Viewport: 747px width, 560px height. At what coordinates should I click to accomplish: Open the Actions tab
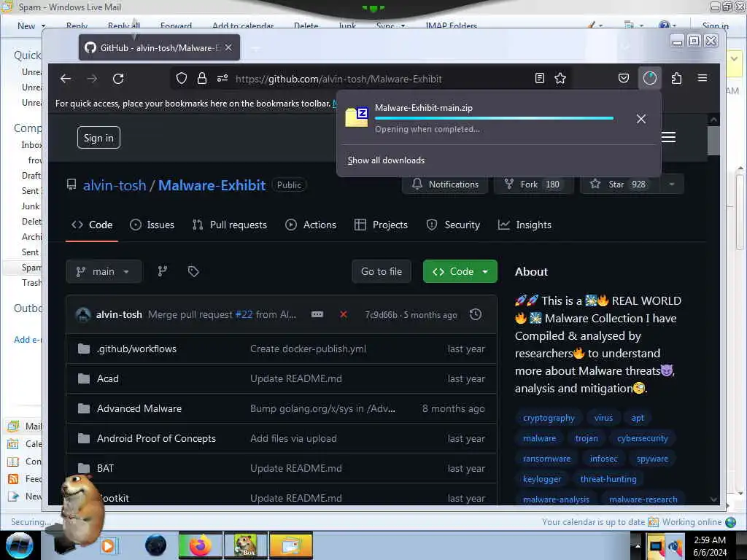[311, 225]
